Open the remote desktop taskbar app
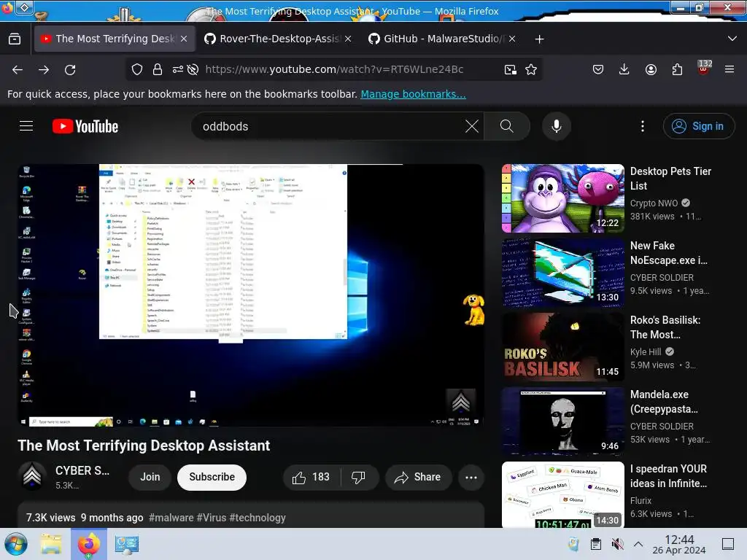The height and width of the screenshot is (560, 747). 126,544
